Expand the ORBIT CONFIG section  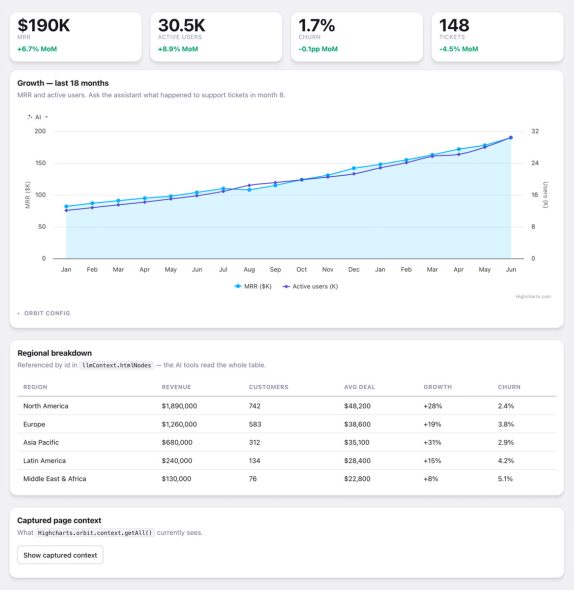tap(44, 313)
